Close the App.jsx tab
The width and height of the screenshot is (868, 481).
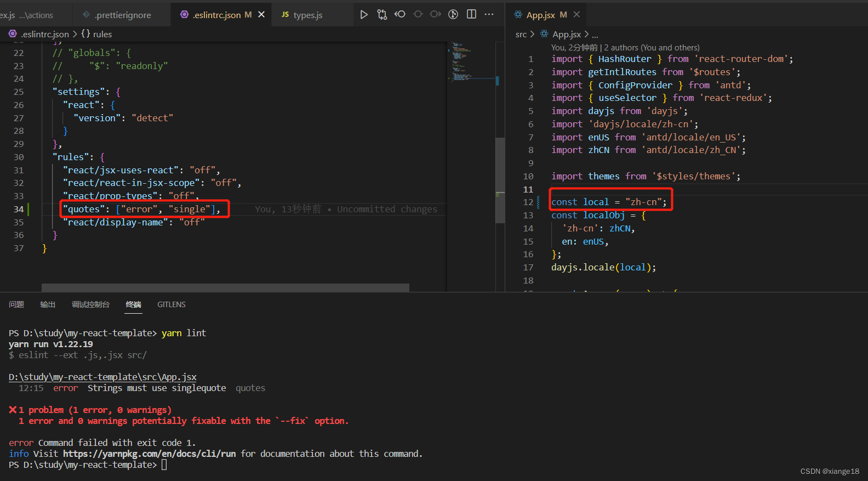pyautogui.click(x=576, y=15)
